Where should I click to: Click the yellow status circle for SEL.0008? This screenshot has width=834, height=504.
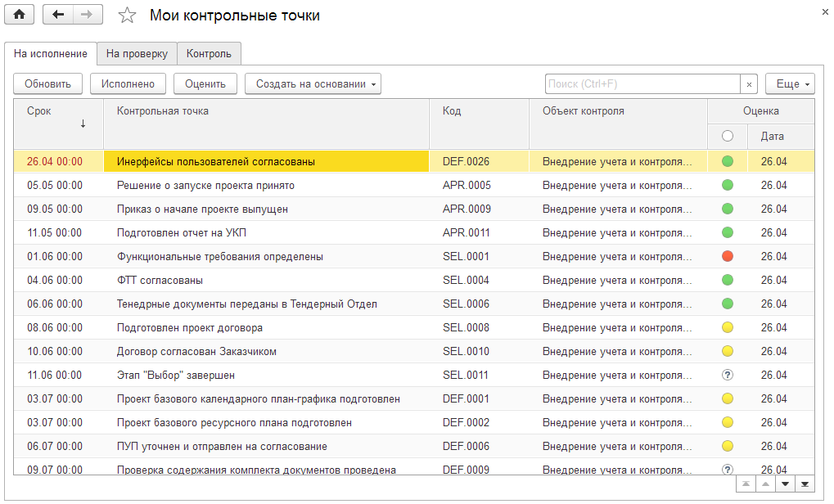[x=727, y=328]
